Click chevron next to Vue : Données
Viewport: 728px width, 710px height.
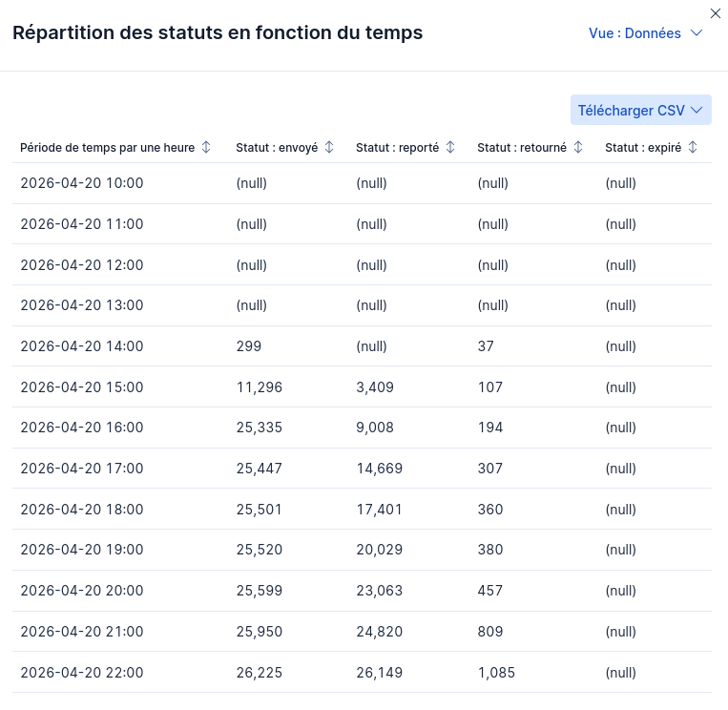coord(697,33)
